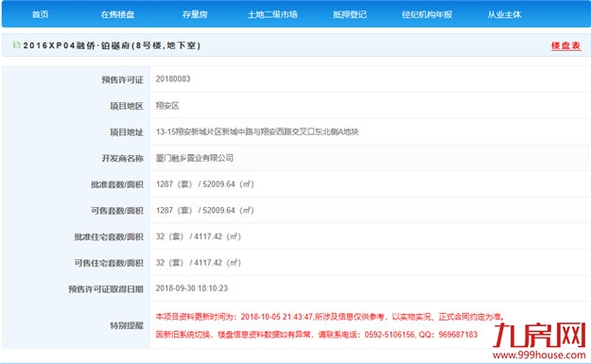Click the red 楼盘表 link
Viewport: 591px width, 364px height.
point(565,45)
